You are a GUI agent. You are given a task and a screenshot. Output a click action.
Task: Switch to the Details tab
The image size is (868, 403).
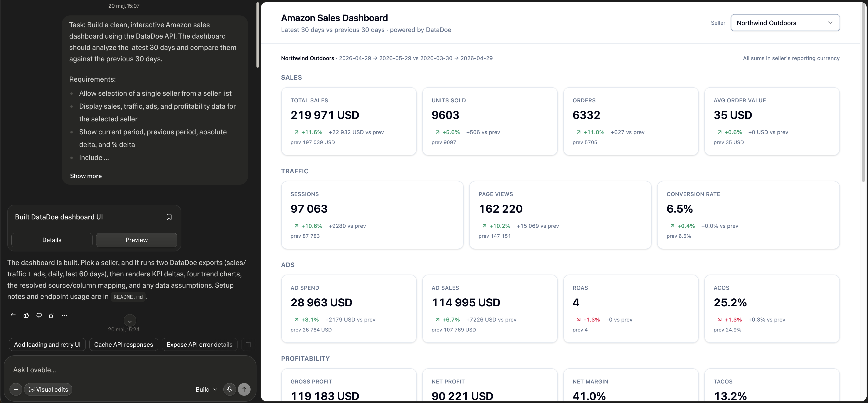pos(52,240)
